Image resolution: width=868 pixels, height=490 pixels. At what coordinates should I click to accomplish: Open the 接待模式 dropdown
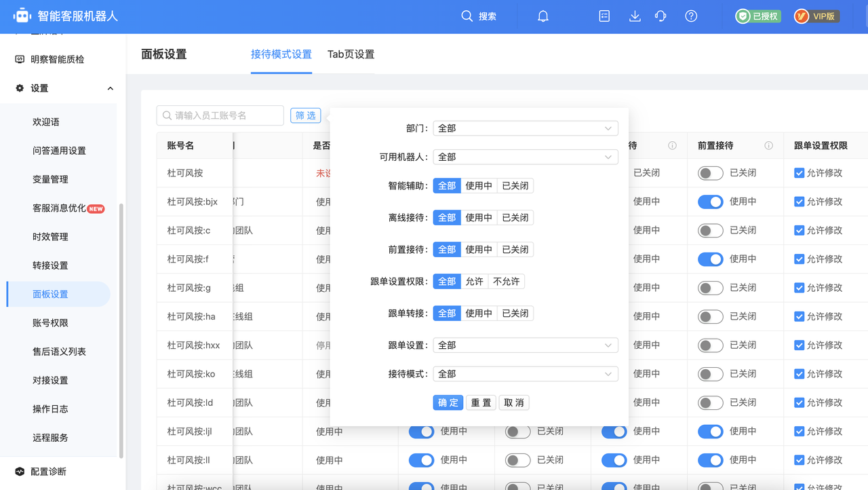click(x=526, y=374)
